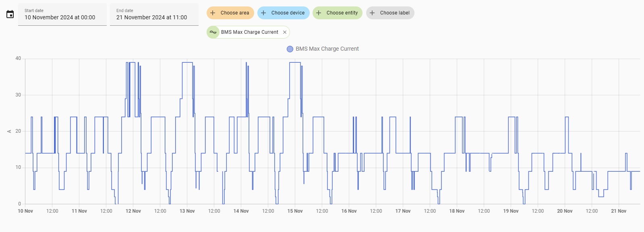This screenshot has width=644, height=232.
Task: Click the 21 Nov label on time axis
Action: coord(618,211)
